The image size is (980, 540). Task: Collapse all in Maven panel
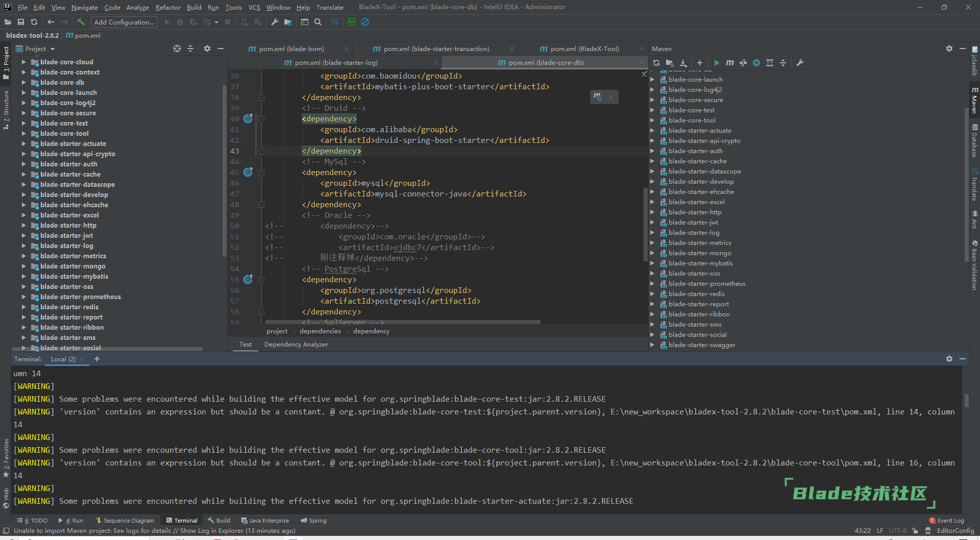(x=783, y=63)
